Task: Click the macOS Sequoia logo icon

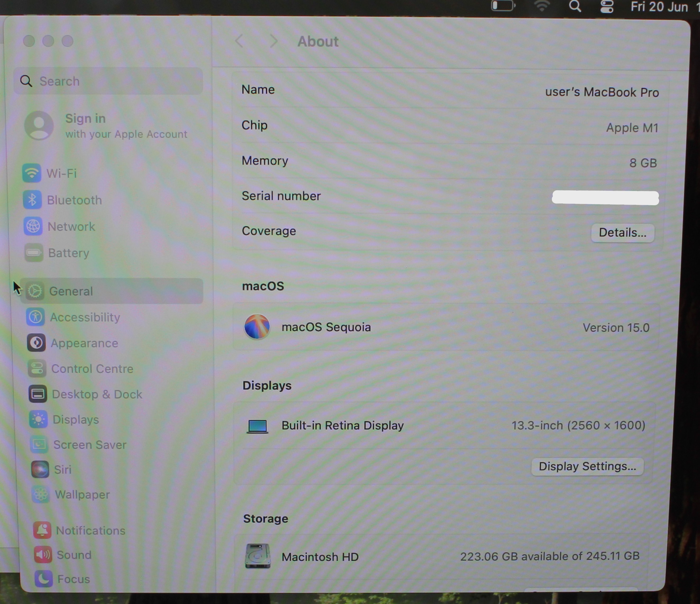Action: [257, 326]
